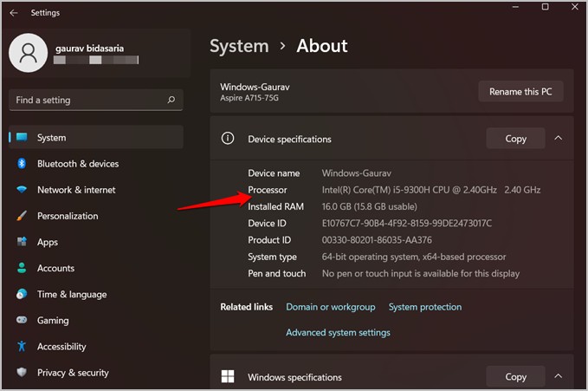Click the System monitor icon in sidebar

click(x=22, y=137)
